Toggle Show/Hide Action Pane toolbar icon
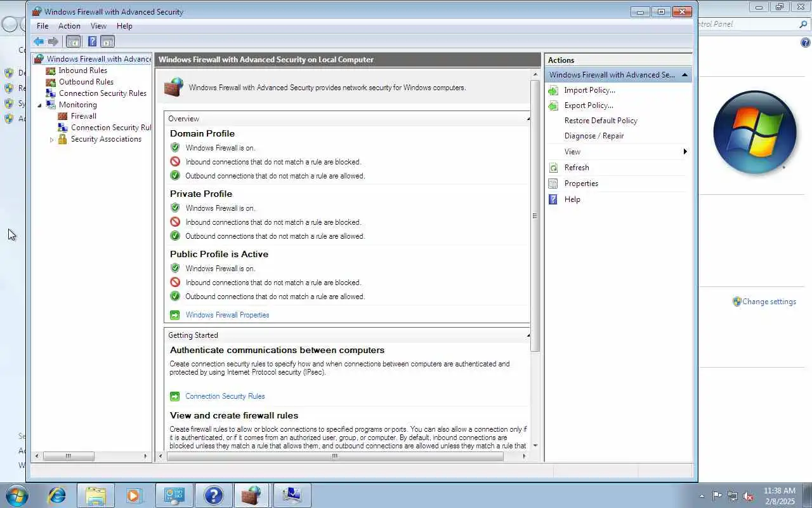The width and height of the screenshot is (812, 508). click(x=108, y=42)
